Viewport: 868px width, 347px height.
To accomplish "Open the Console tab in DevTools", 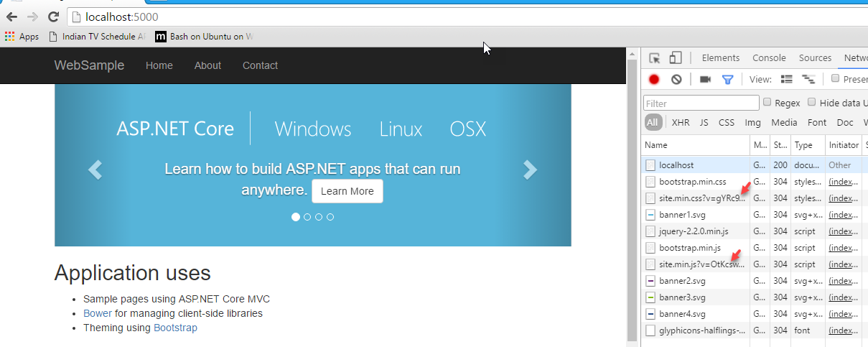I will (769, 58).
